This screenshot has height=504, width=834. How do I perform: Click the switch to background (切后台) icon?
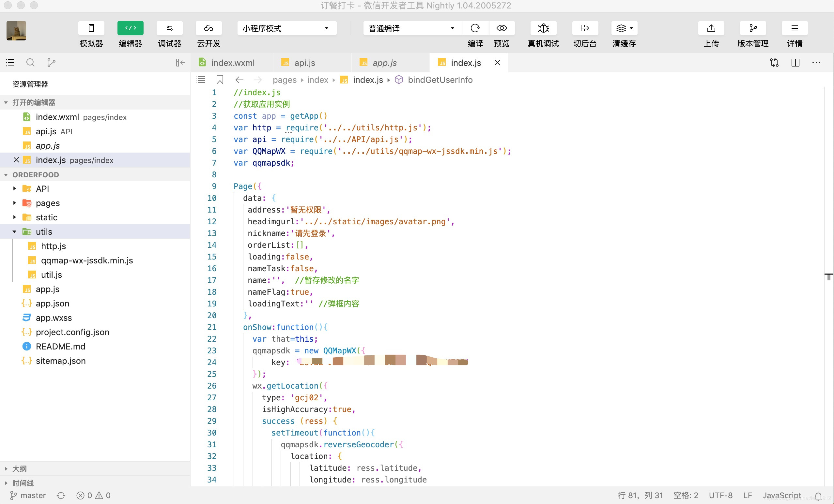click(585, 28)
